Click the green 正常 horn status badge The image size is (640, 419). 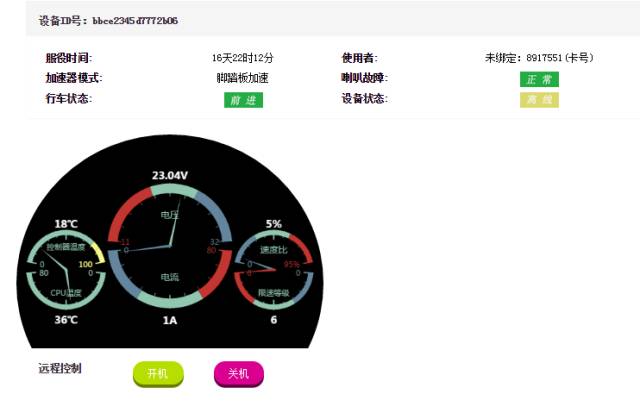click(x=539, y=79)
